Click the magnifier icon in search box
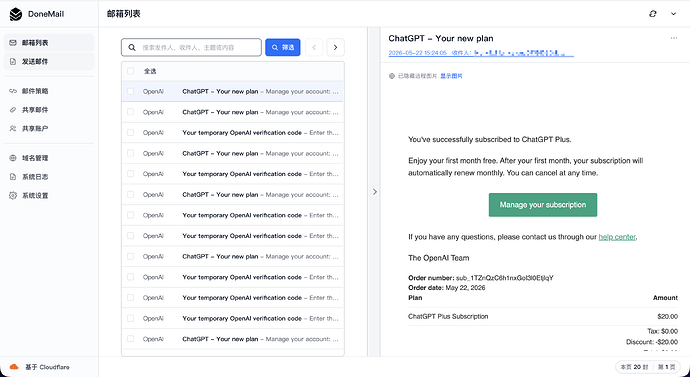The image size is (690, 377). pos(132,48)
